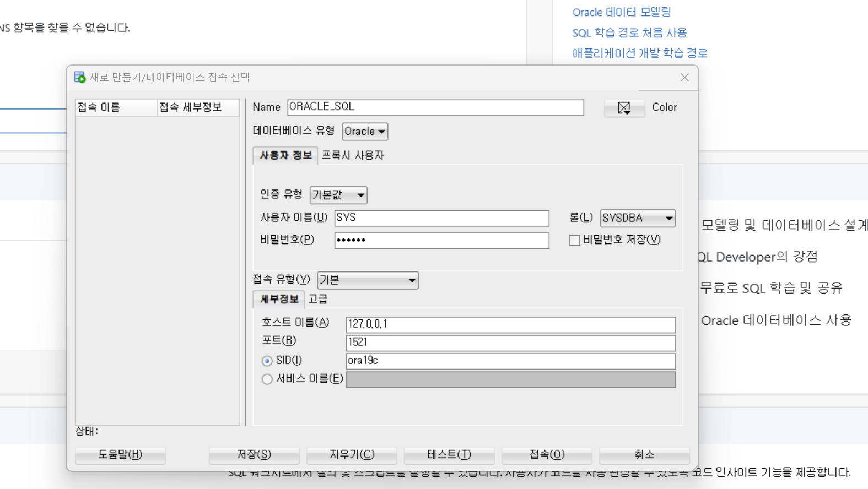The height and width of the screenshot is (489, 868).
Task: Open the SQL 학습 경로 처음 사용 link
Action: 629,33
